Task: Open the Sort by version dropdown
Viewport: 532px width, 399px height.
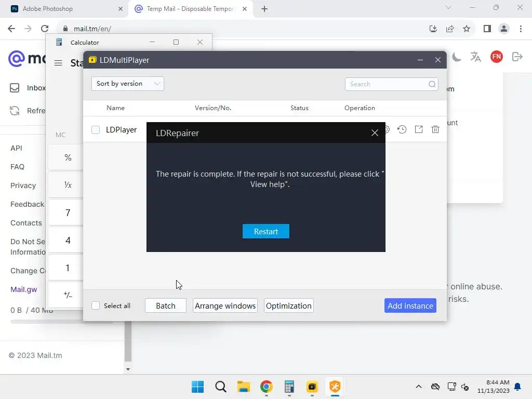Action: click(128, 84)
